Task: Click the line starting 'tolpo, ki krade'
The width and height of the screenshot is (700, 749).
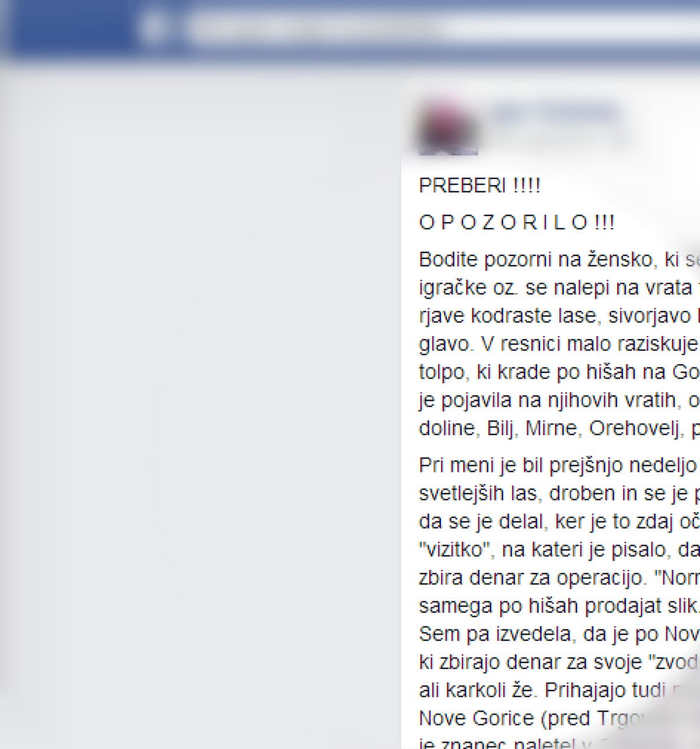Action: point(559,372)
